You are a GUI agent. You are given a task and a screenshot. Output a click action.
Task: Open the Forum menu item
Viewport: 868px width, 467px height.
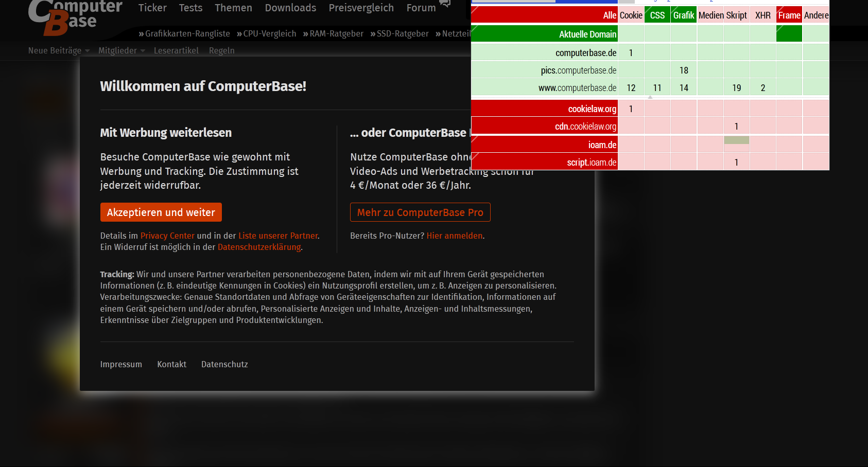tap(421, 8)
